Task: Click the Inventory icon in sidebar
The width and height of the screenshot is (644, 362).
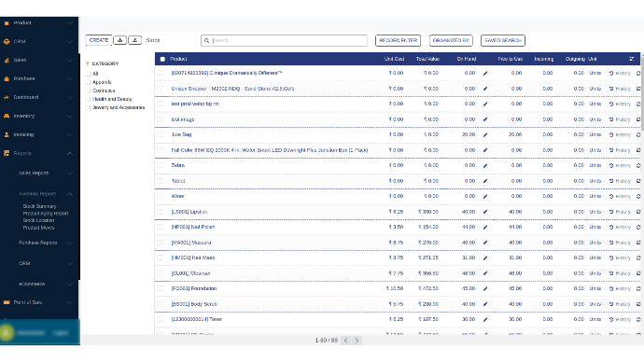Action: tap(7, 116)
